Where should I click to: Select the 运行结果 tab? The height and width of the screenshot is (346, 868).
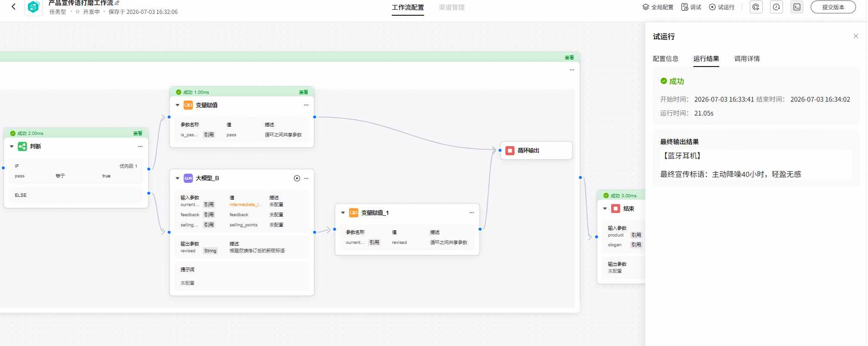706,59
